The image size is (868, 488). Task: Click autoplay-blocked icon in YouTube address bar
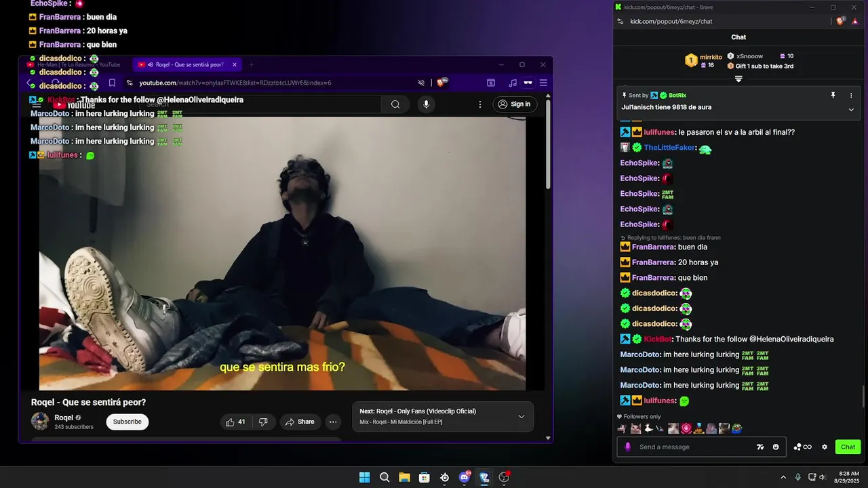click(x=421, y=83)
